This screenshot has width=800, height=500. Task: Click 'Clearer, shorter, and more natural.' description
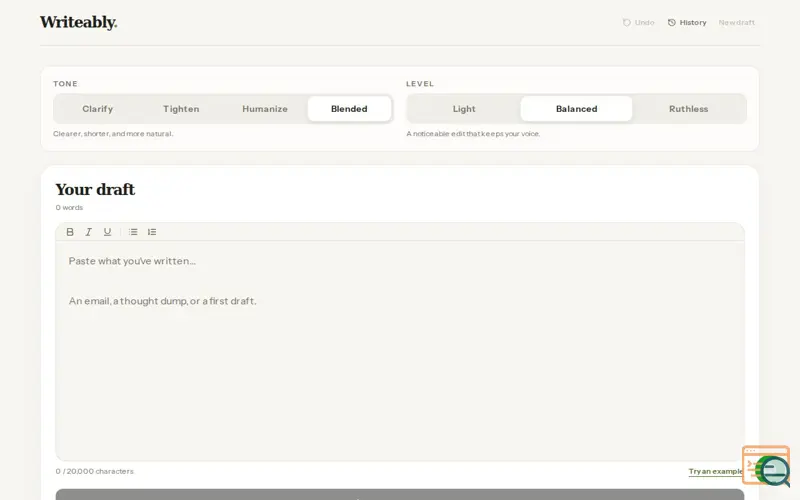pos(113,134)
